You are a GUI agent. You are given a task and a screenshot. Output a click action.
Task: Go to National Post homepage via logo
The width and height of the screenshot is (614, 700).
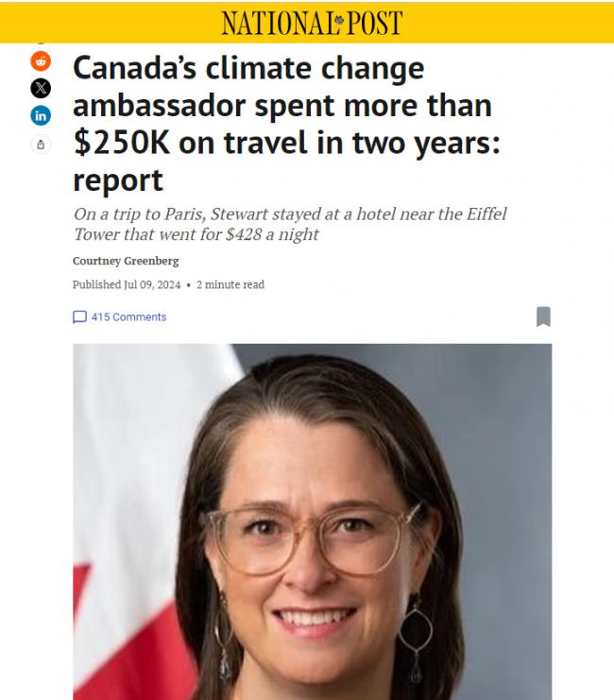[311, 23]
